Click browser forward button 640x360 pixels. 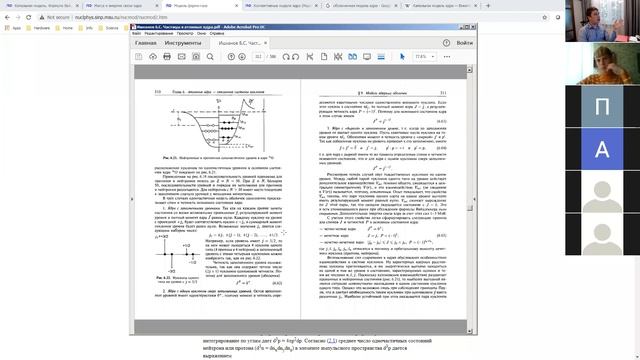(18, 18)
